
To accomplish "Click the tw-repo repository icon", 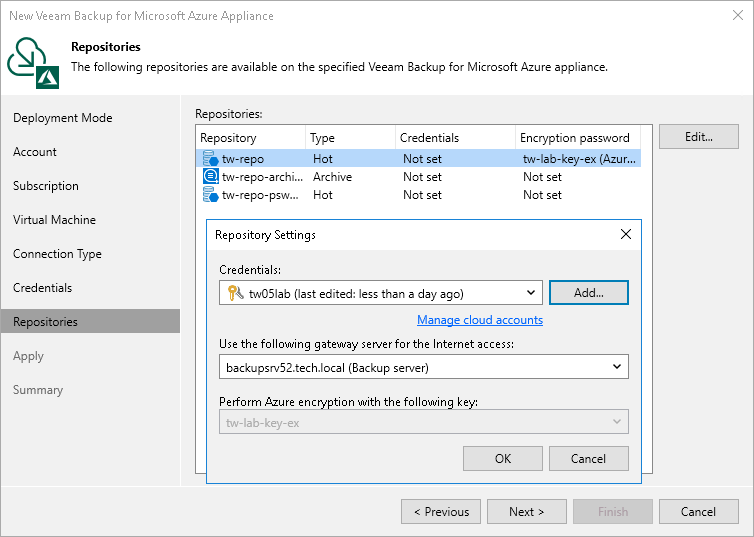I will 210,159.
